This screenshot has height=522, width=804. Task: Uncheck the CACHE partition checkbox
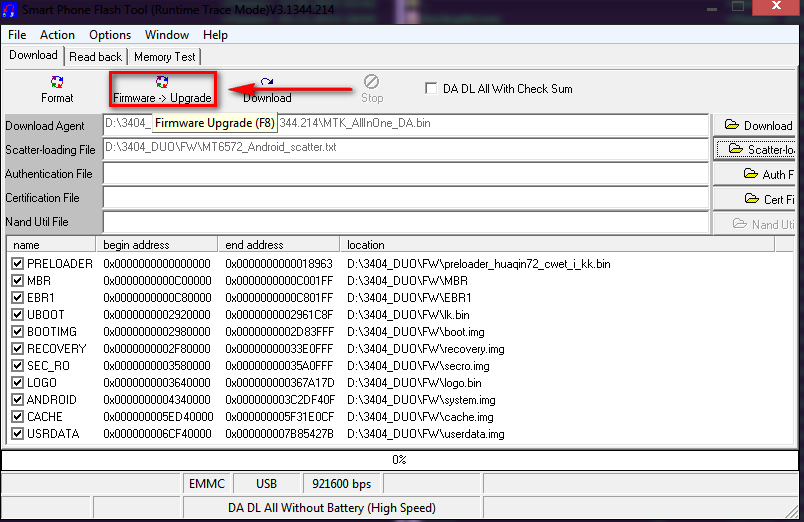(17, 416)
